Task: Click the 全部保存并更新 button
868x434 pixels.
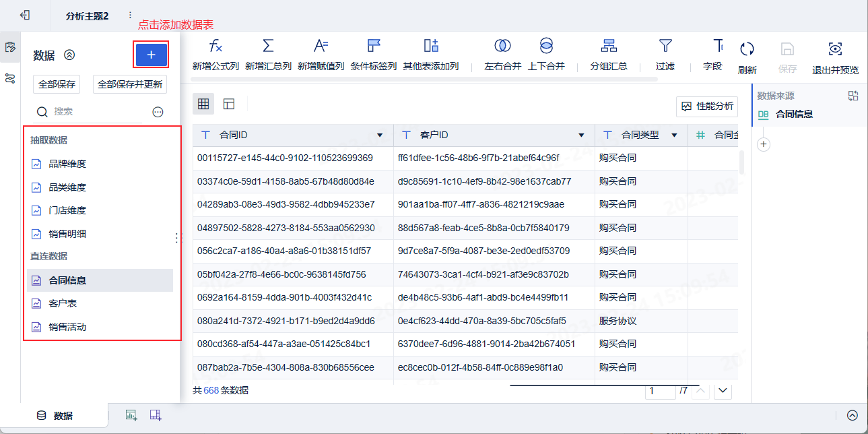Action: pos(130,84)
